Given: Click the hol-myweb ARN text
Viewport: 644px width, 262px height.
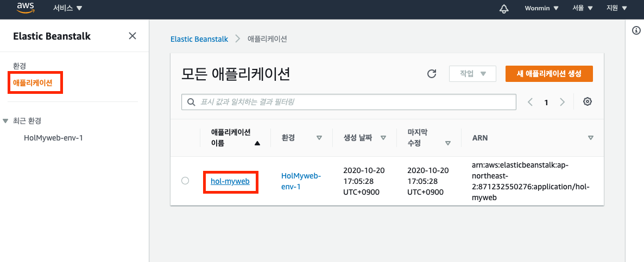Looking at the screenshot, I should (x=531, y=181).
